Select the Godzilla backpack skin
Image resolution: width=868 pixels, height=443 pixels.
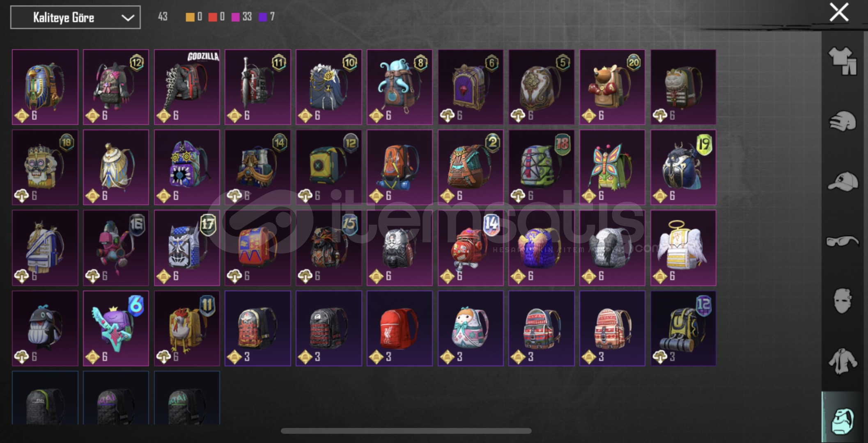coord(187,87)
